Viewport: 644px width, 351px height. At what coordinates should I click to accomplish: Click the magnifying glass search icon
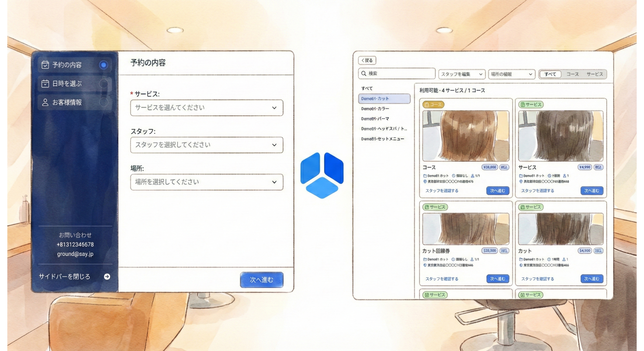[364, 73]
